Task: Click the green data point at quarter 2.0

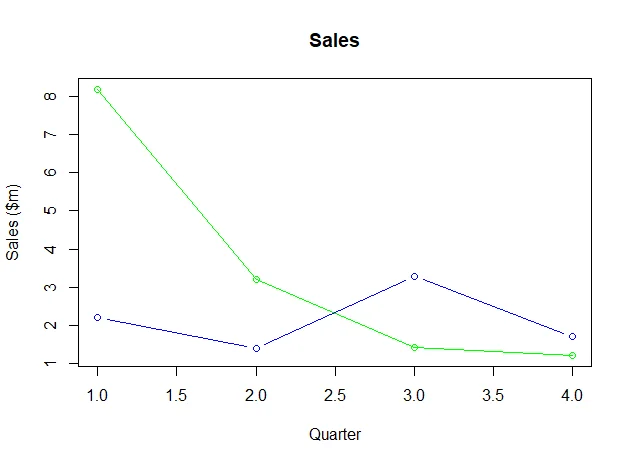Action: [256, 279]
